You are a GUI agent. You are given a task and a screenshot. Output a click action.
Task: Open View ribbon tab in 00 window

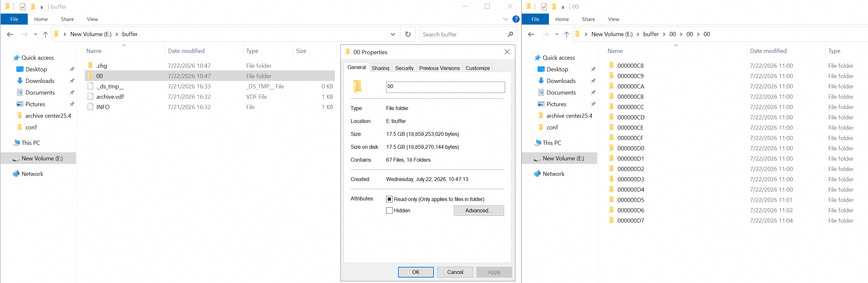tap(613, 19)
